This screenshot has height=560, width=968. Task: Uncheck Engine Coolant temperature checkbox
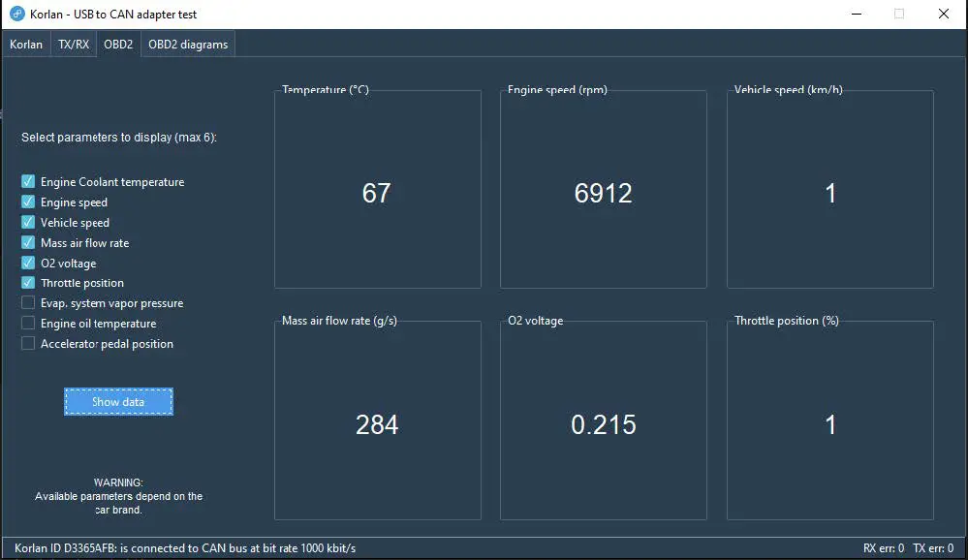28,182
